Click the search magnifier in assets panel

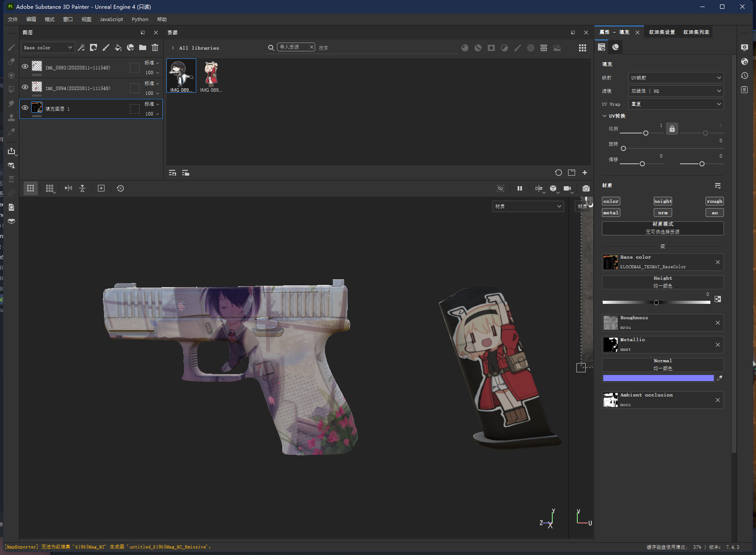[271, 47]
